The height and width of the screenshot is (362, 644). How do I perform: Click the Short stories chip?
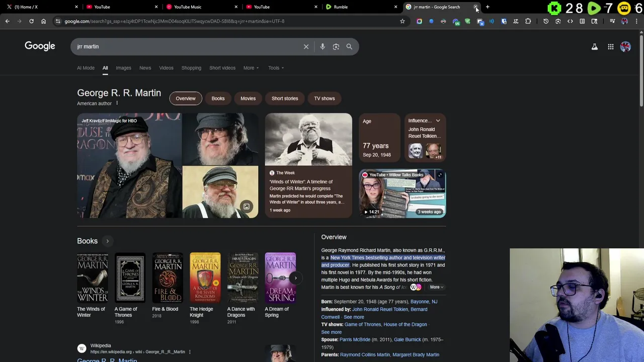tap(285, 99)
